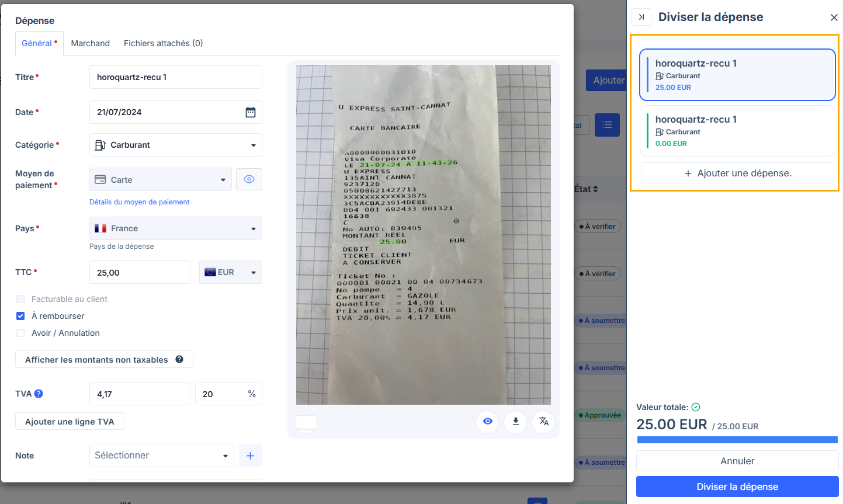Viewport: 843px width, 504px height.
Task: Select the 25.00 EUR split expense card
Action: tap(737, 75)
